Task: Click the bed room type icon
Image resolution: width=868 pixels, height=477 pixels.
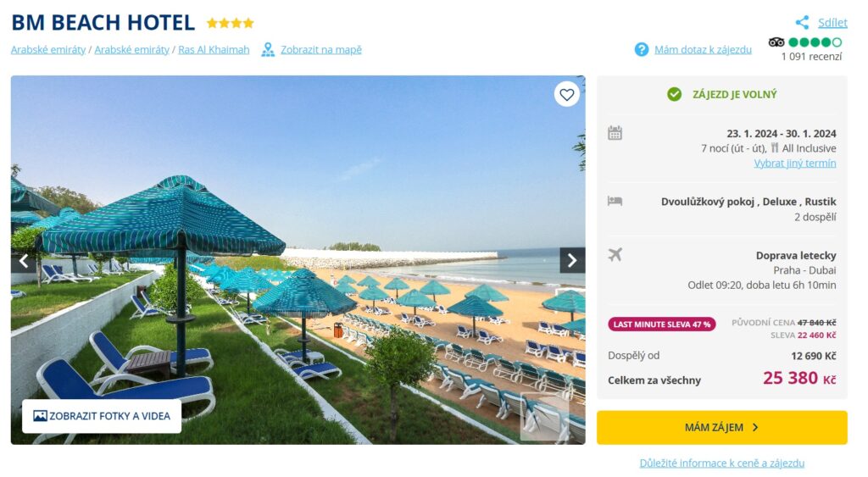Action: [615, 201]
